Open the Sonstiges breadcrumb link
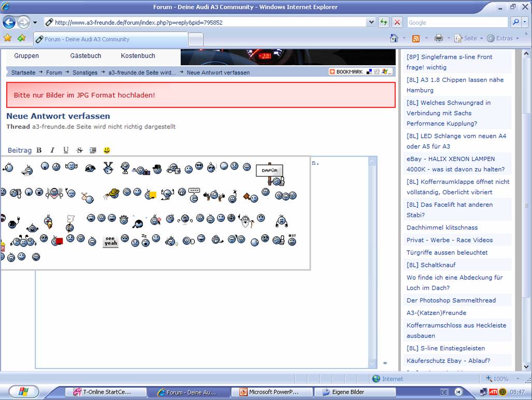This screenshot has height=400, width=532. pos(85,73)
